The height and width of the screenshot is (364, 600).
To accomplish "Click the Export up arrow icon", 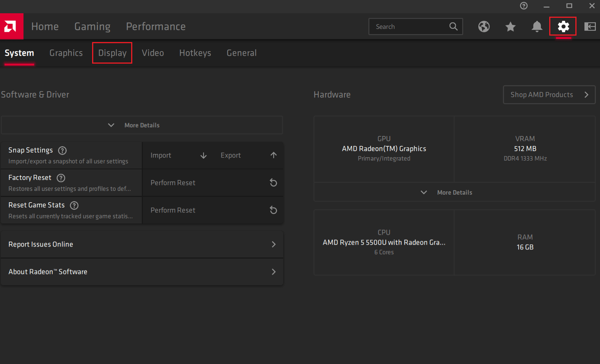I will coord(274,155).
